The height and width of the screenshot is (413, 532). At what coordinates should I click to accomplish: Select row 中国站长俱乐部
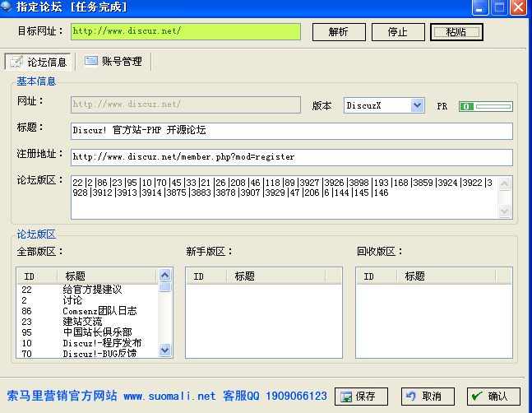pyautogui.click(x=87, y=332)
